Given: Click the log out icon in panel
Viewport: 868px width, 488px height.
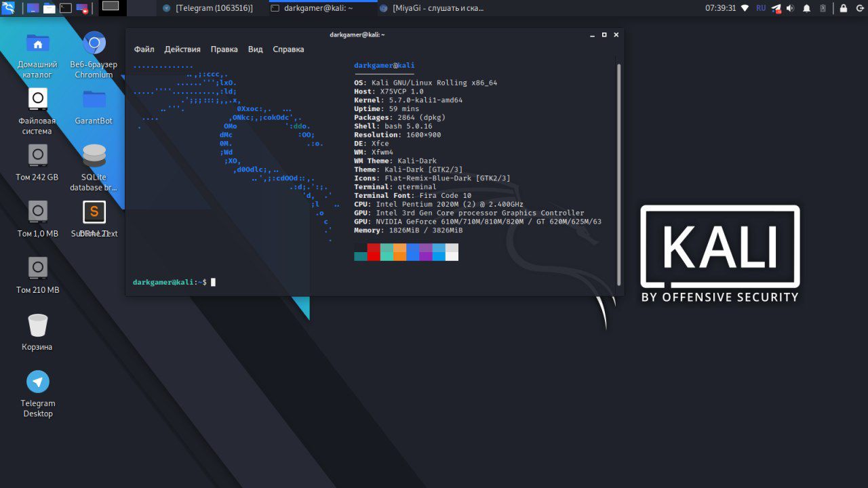Looking at the screenshot, I should 859,8.
